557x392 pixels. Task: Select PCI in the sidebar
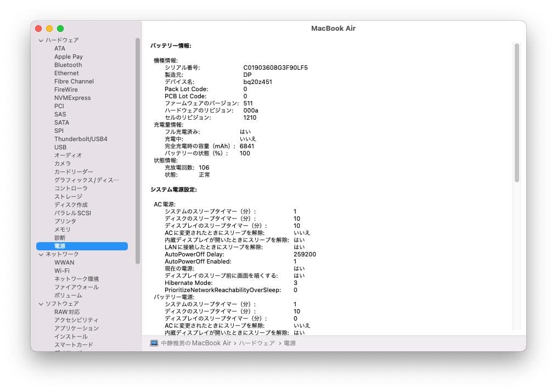coord(59,106)
